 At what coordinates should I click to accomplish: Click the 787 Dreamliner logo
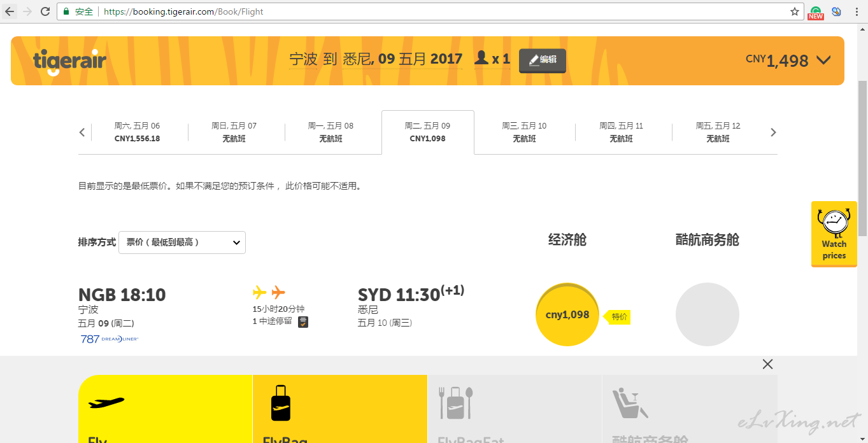pos(109,339)
